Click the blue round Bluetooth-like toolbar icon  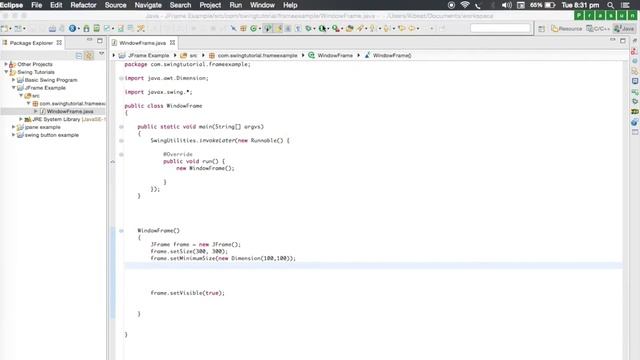(x=72, y=28)
